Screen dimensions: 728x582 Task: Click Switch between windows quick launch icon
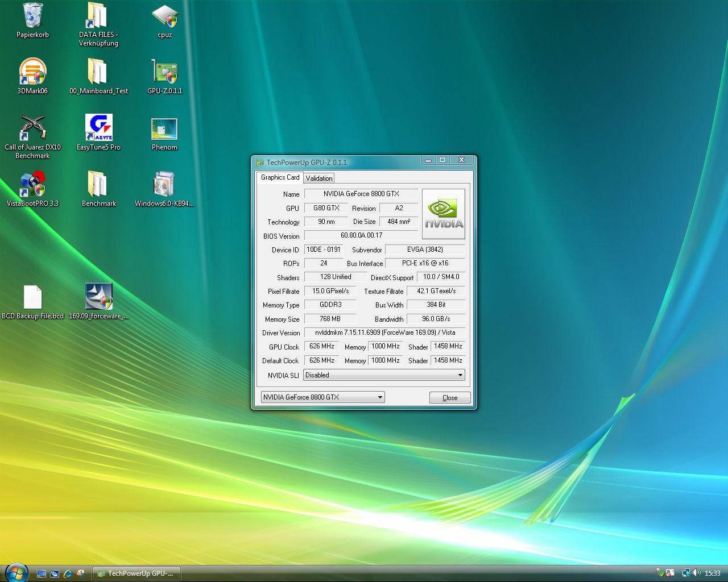coord(55,573)
